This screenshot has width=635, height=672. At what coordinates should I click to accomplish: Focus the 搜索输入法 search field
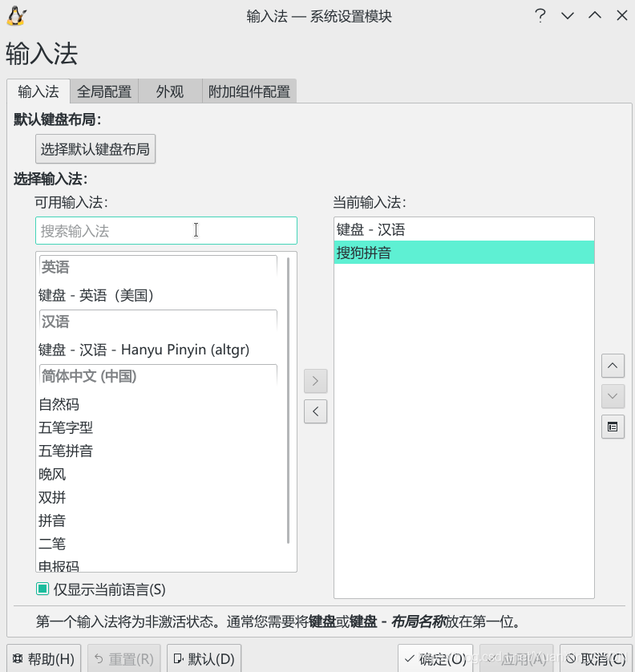[166, 231]
